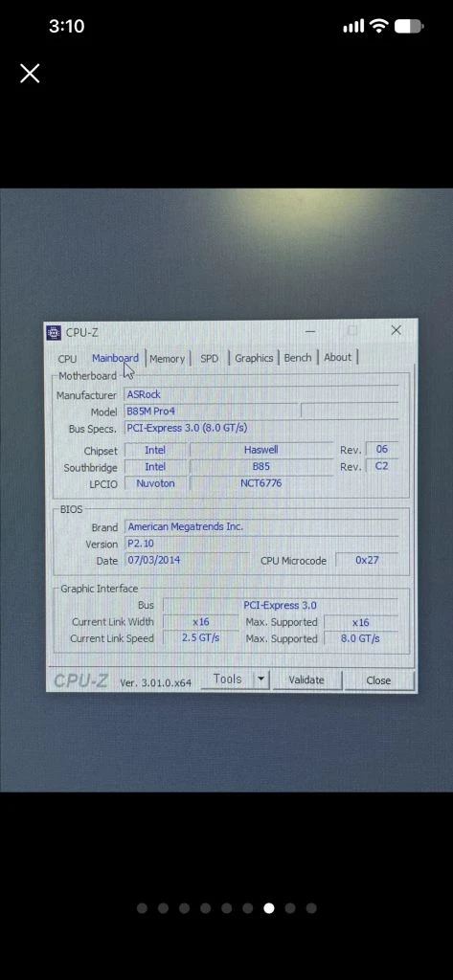Go to the Bench tab

(298, 358)
